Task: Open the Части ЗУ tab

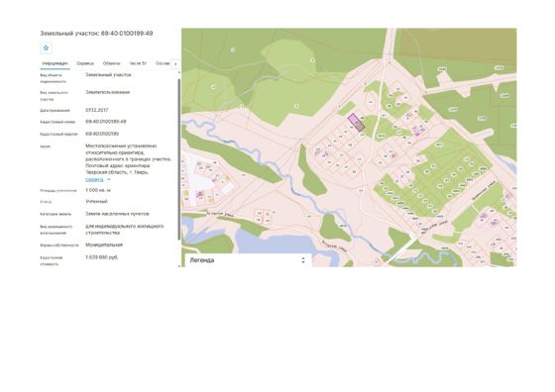Action: [138, 63]
